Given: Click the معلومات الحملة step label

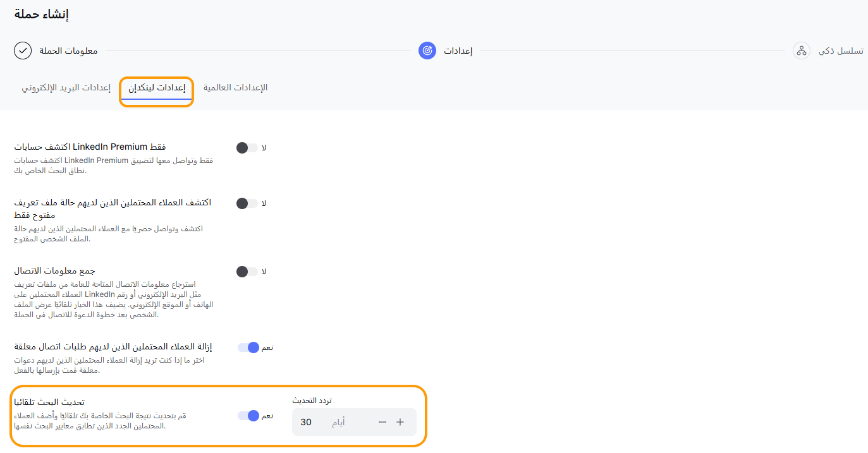Looking at the screenshot, I should click(68, 51).
